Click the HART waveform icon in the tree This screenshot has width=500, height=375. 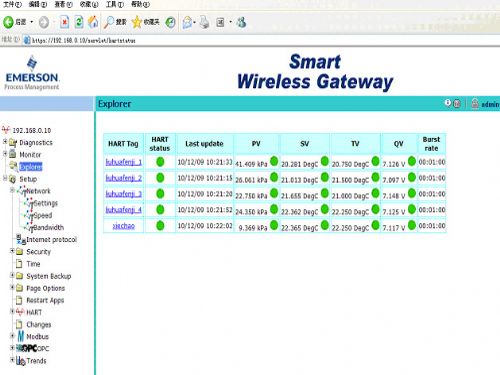pyautogui.click(x=20, y=312)
